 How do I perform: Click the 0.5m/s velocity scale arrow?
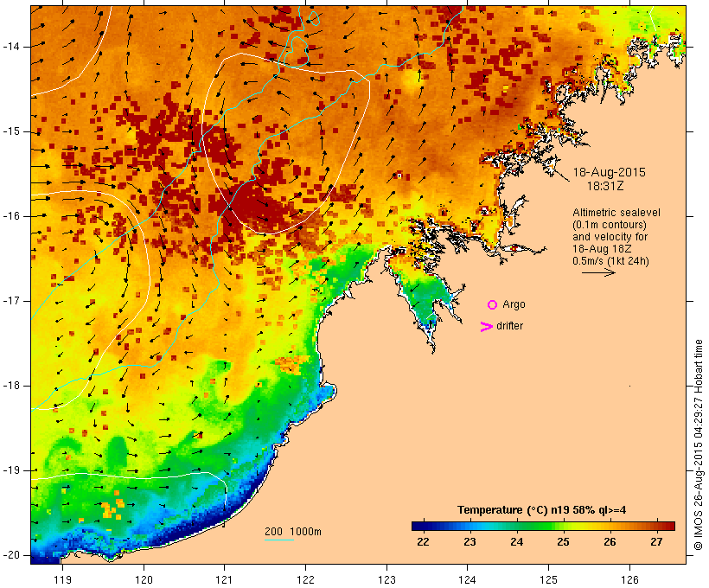point(598,272)
